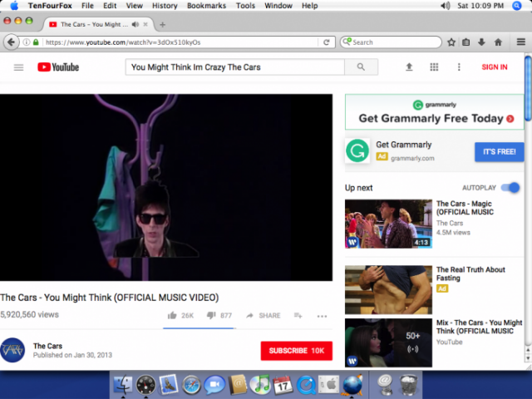
Task: Open iCal calendar in the Dock
Action: click(x=283, y=385)
